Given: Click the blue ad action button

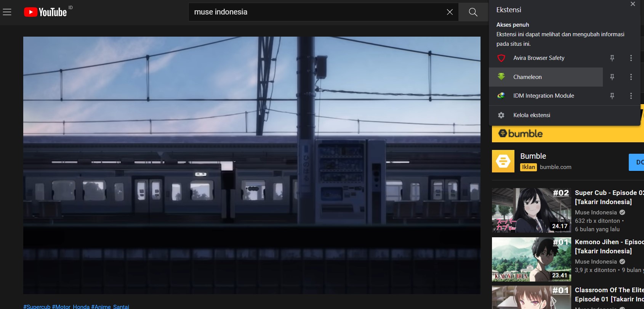Looking at the screenshot, I should pos(636,162).
